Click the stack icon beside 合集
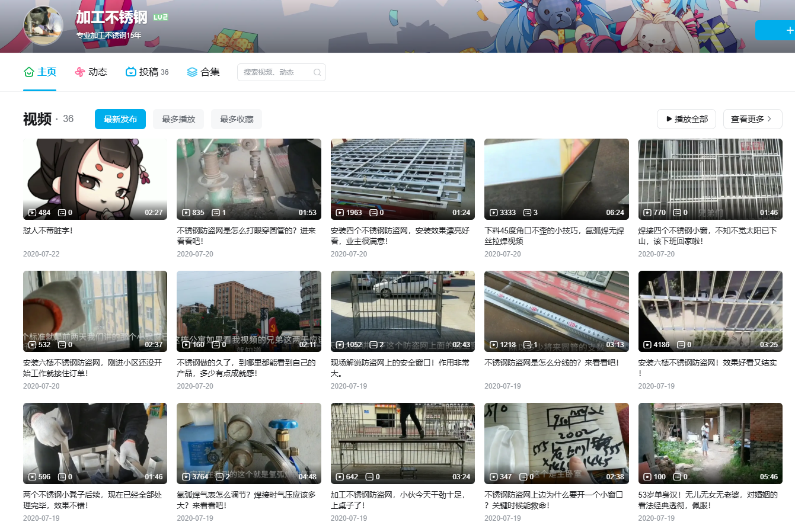Image resolution: width=795 pixels, height=532 pixels. (x=192, y=72)
